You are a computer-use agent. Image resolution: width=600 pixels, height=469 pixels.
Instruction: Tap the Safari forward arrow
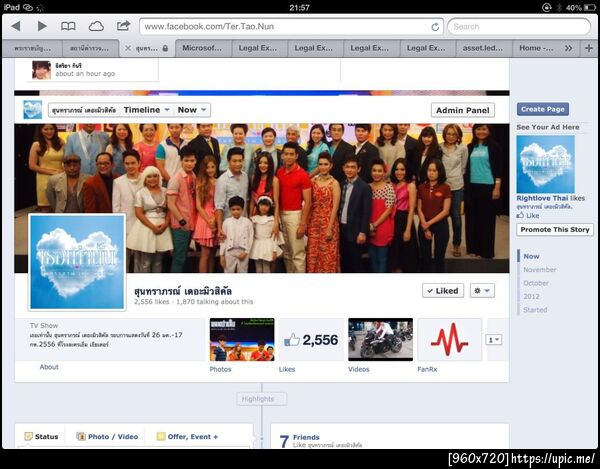coord(42,26)
